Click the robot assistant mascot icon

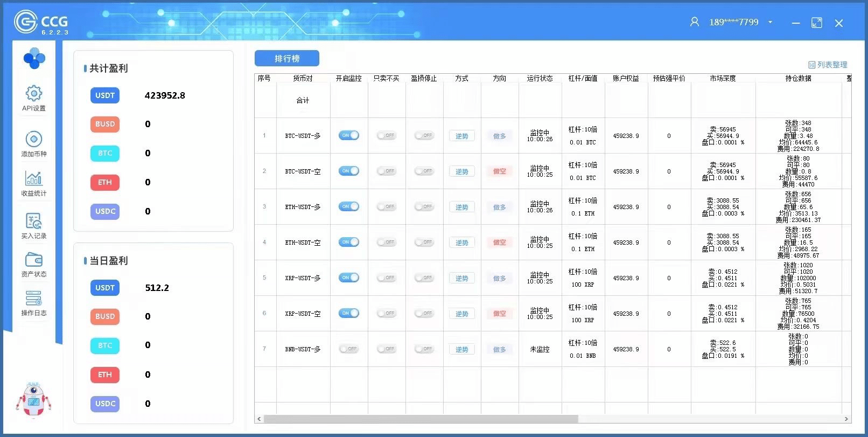[33, 400]
